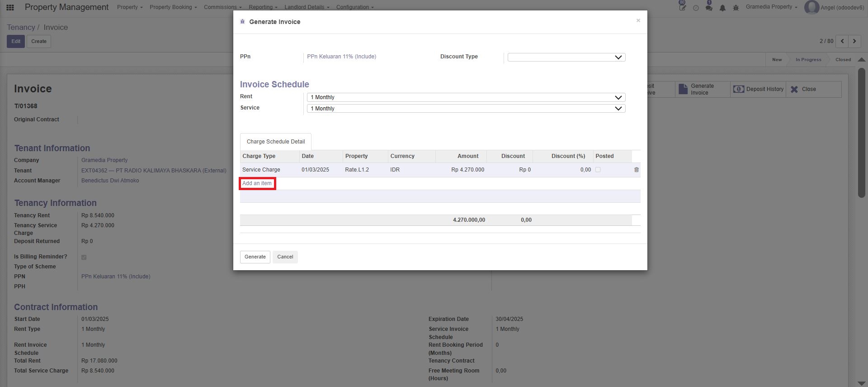Open the debug bug icon in top bar

(x=736, y=8)
